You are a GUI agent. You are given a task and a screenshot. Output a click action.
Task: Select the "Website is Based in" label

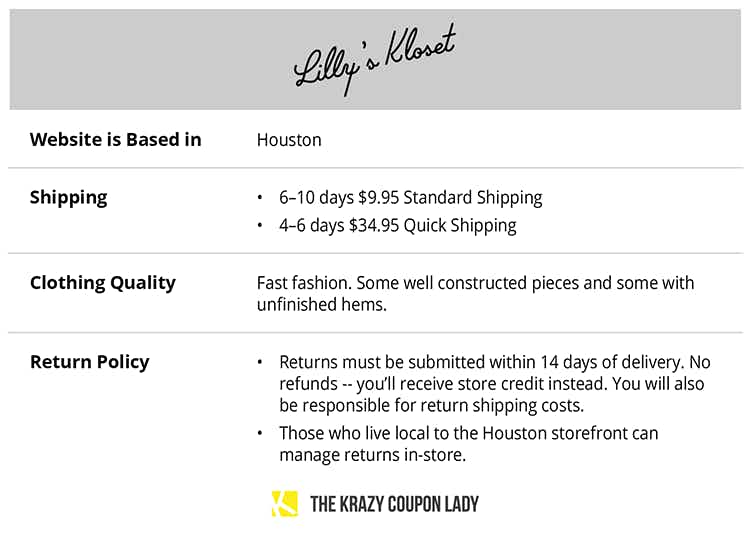click(115, 140)
